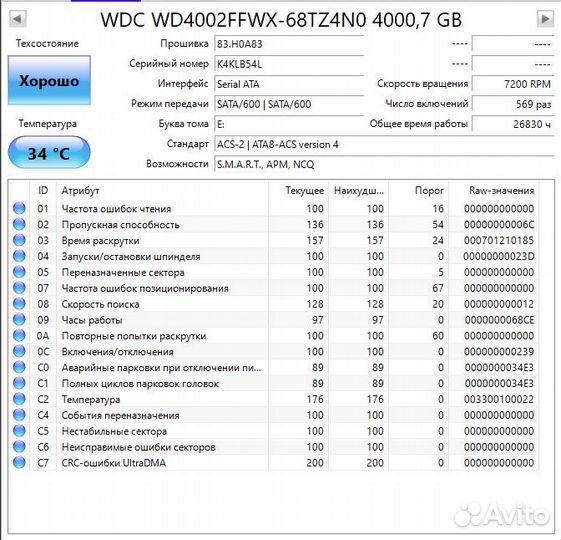Click raw value 003300100022
561x540 pixels.
[499, 399]
